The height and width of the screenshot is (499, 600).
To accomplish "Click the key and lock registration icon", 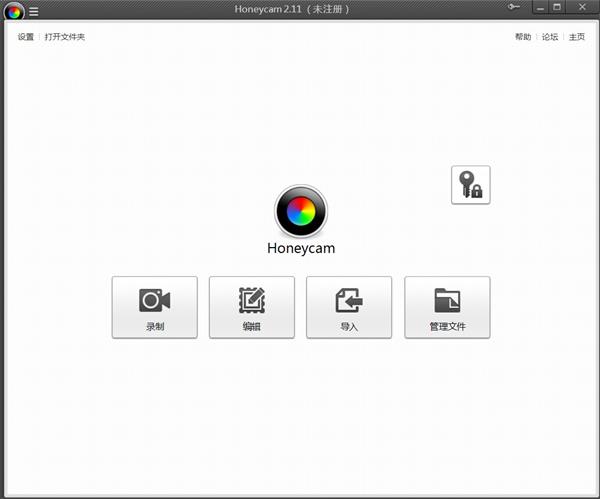I will click(x=470, y=185).
